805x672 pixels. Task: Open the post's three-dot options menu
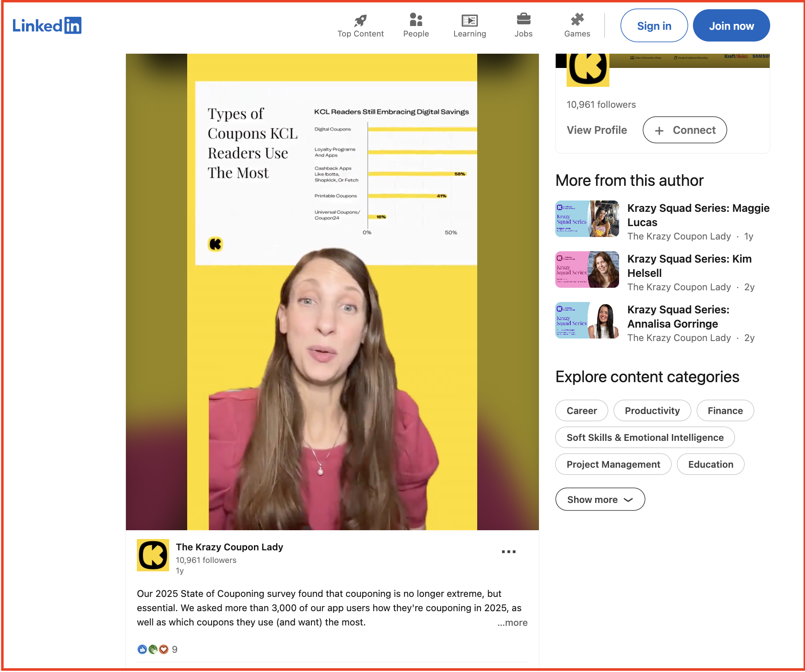[x=508, y=552]
